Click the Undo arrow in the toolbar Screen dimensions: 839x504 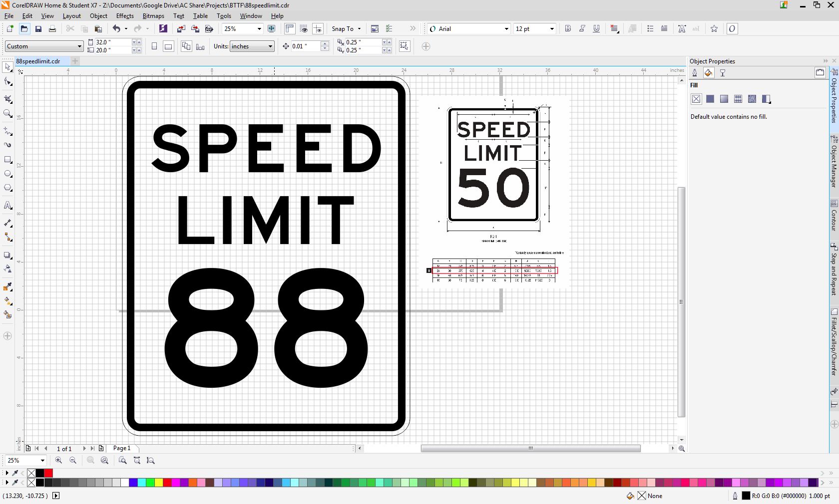116,29
